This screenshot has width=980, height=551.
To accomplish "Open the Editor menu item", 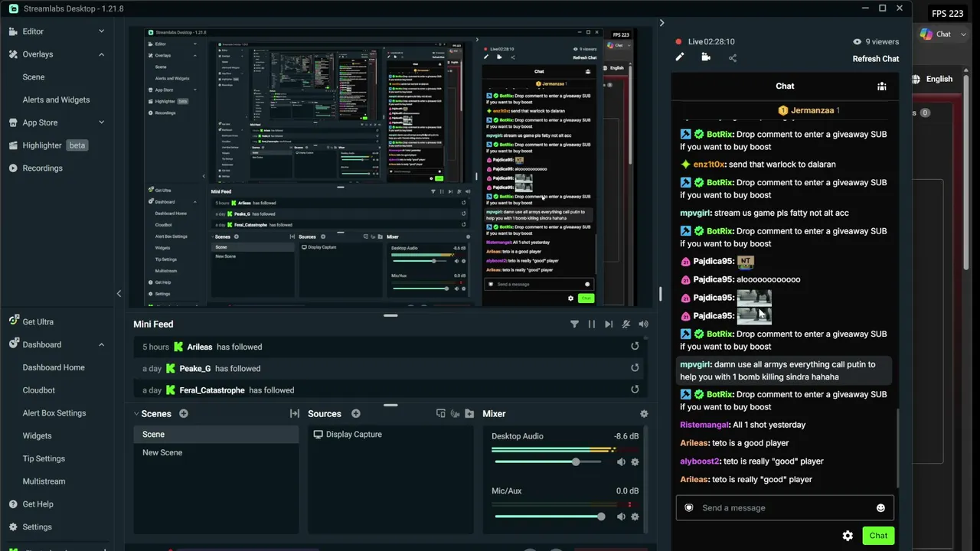I will [x=33, y=31].
